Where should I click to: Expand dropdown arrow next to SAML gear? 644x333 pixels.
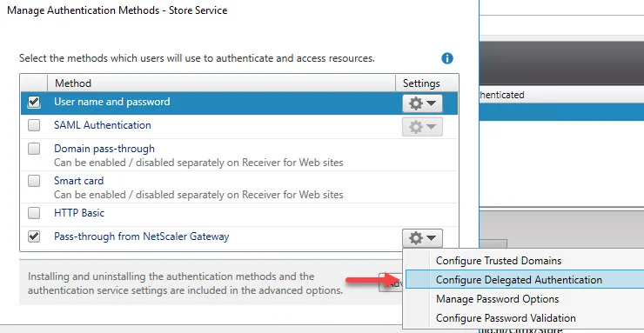(431, 127)
